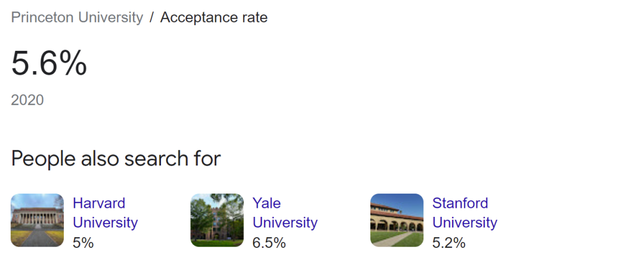This screenshot has height=273, width=644.
Task: Click the Acceptance rate breadcrumb text
Action: pos(213,17)
